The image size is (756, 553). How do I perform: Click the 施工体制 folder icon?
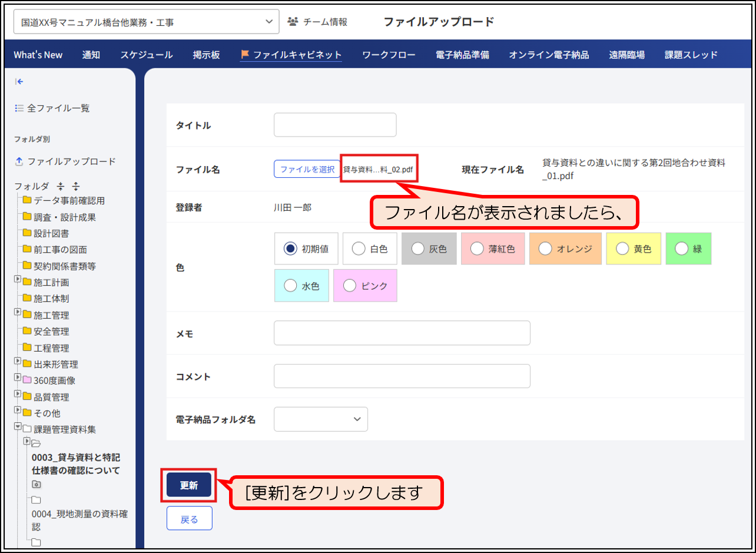pos(27,299)
